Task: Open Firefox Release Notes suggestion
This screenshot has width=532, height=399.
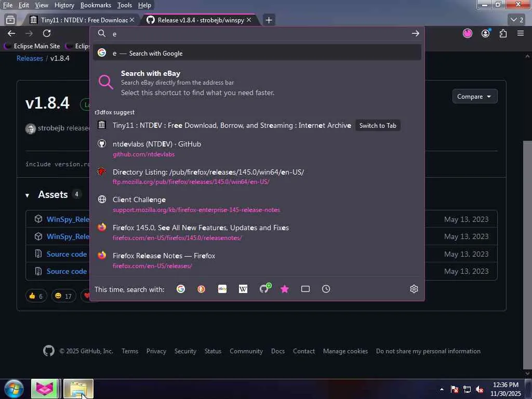Action: click(x=257, y=260)
